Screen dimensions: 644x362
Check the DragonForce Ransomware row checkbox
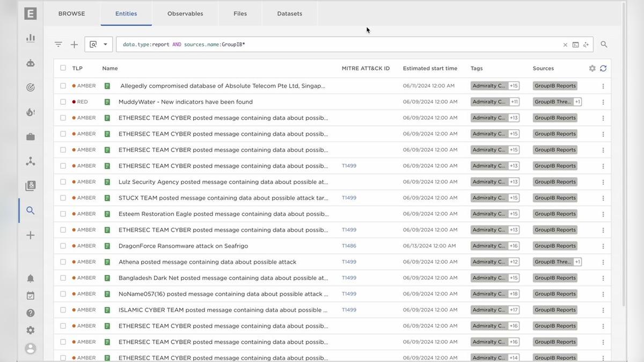63,245
